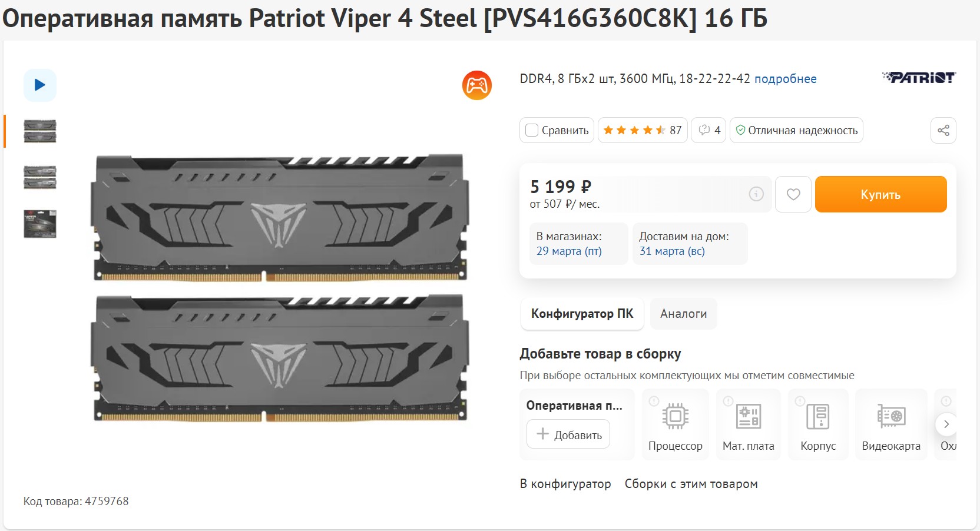Image resolution: width=980 pixels, height=531 pixels.
Task: Play the product video
Action: pyautogui.click(x=40, y=85)
